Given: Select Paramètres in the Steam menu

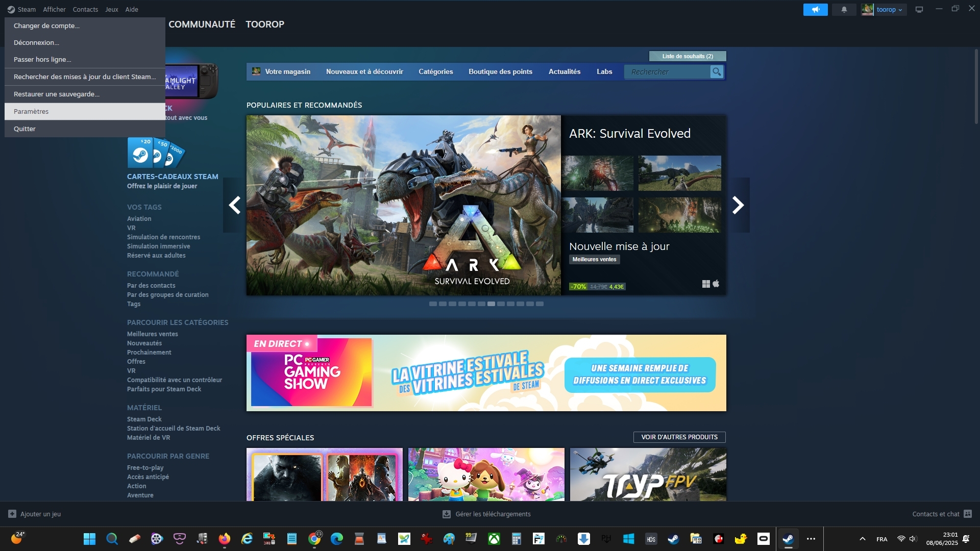Looking at the screenshot, I should (31, 112).
